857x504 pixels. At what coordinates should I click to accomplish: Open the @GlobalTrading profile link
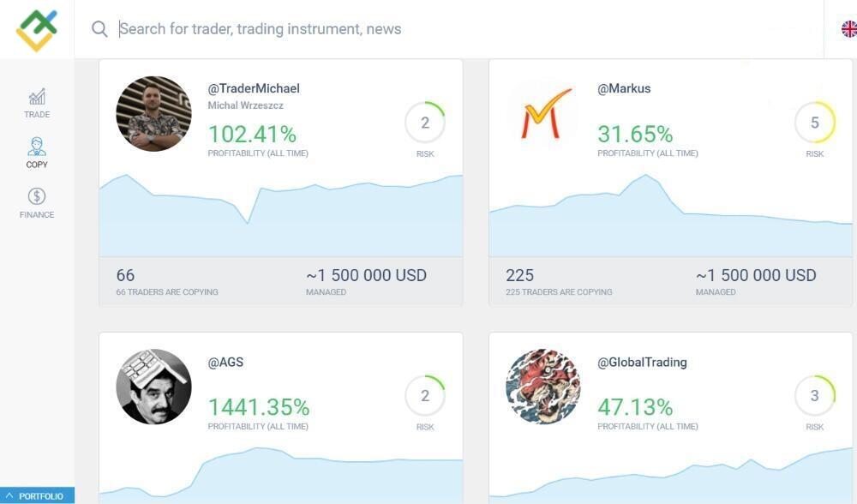pos(642,362)
